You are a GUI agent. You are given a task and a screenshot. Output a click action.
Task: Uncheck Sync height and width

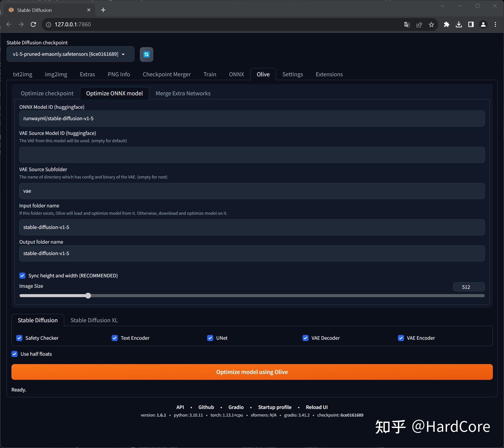(22, 276)
